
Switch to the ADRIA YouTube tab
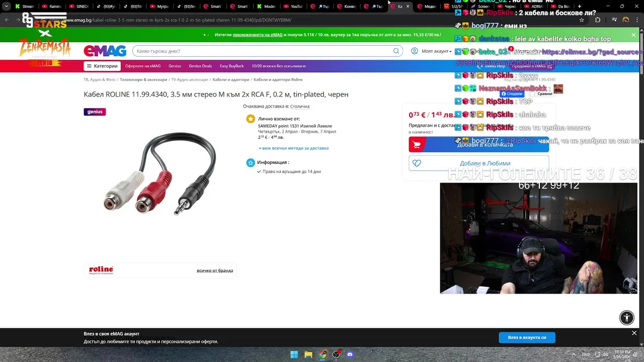534,7
